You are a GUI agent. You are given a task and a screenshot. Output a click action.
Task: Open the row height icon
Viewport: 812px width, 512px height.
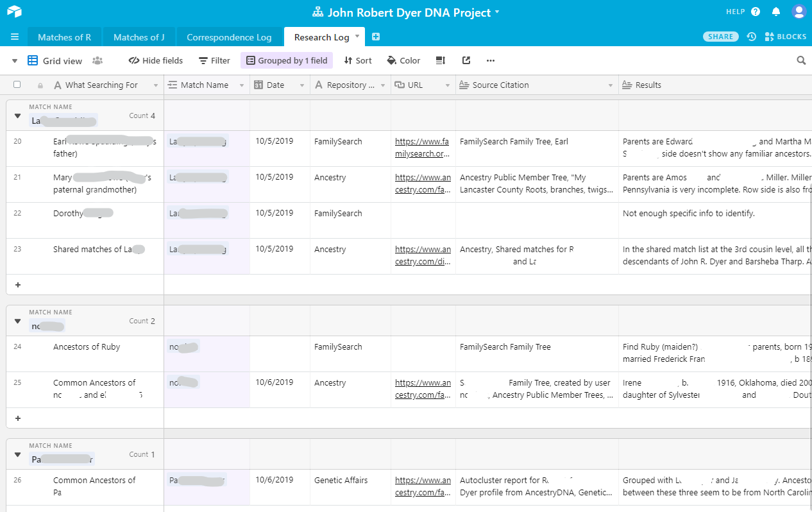click(x=441, y=60)
